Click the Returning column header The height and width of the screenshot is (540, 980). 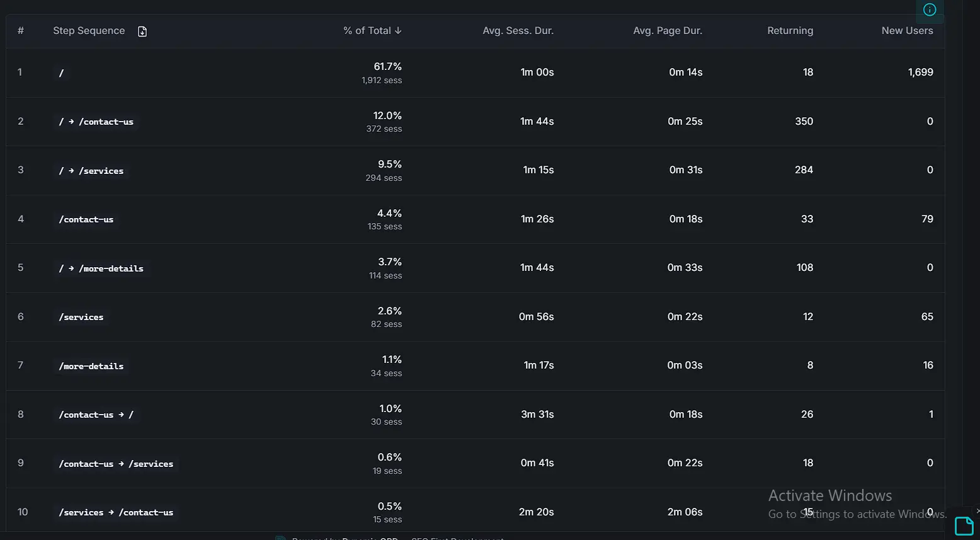coord(790,31)
